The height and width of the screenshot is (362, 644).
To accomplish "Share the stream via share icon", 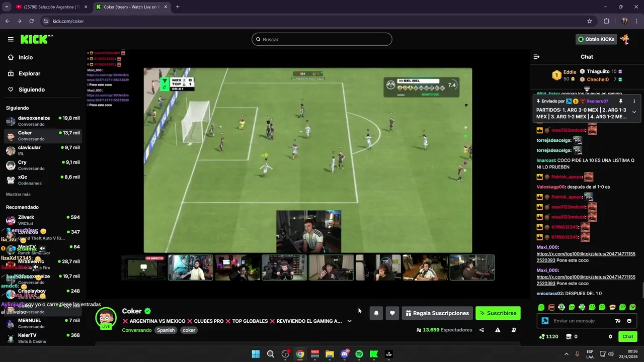I will pyautogui.click(x=481, y=330).
